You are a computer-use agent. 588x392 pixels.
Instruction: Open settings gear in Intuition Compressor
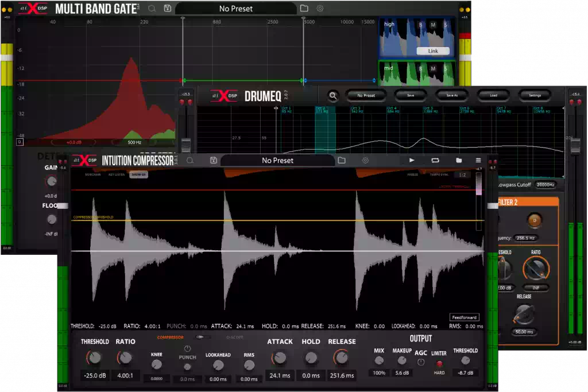click(365, 160)
